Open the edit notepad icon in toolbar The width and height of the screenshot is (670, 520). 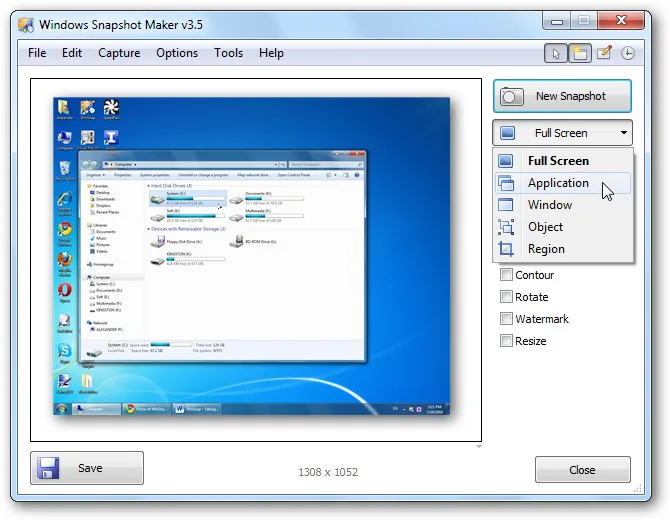(604, 53)
